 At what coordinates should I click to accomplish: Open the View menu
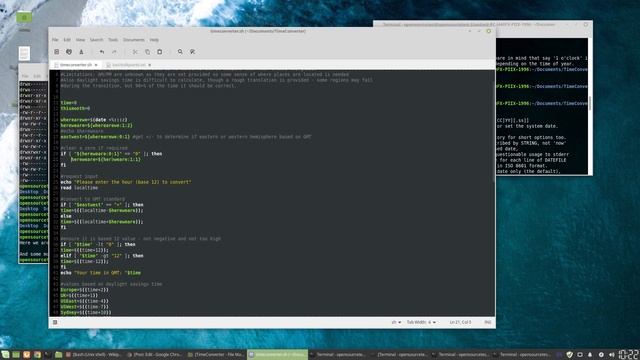[80, 40]
